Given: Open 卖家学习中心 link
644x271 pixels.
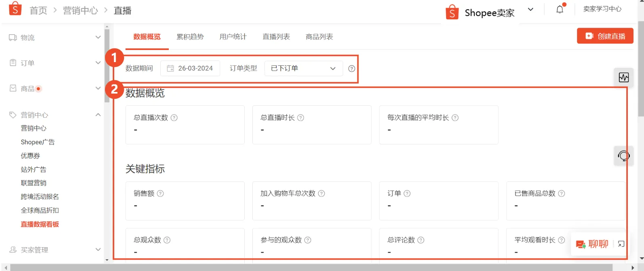Looking at the screenshot, I should click(602, 9).
